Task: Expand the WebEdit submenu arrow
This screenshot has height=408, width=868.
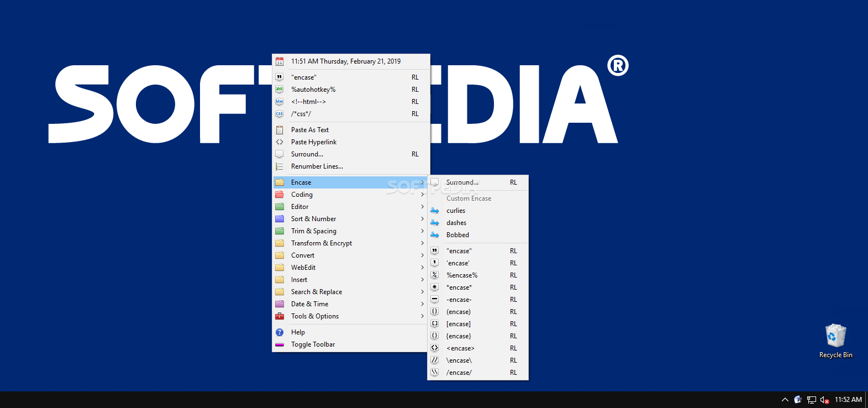Action: (423, 268)
